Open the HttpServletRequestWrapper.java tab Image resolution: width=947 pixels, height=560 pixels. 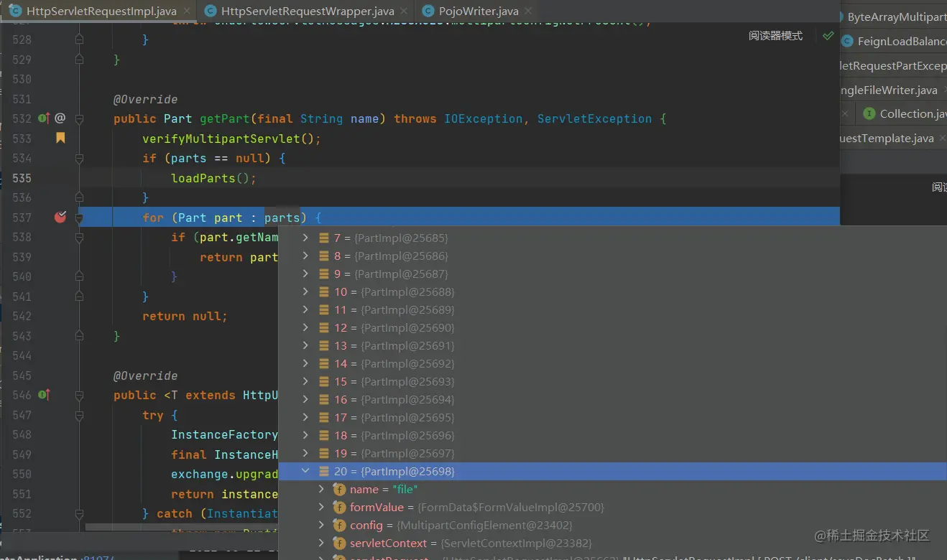pos(308,11)
